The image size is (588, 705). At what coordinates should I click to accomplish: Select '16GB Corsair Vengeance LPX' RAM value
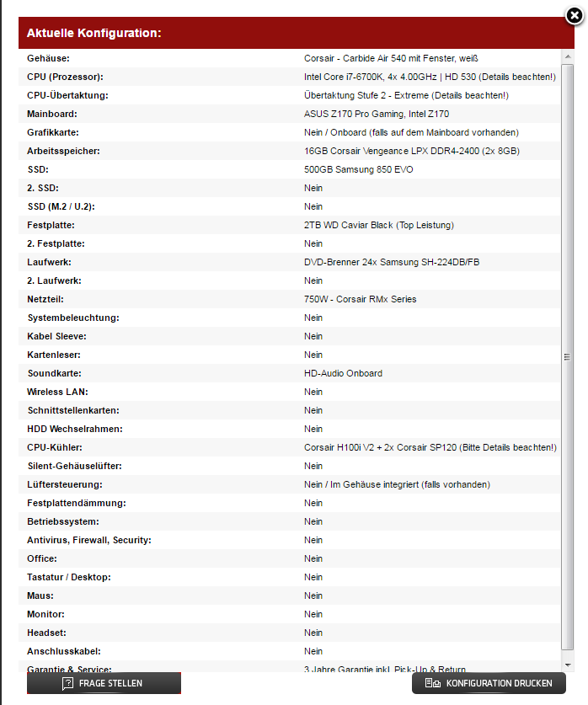411,151
